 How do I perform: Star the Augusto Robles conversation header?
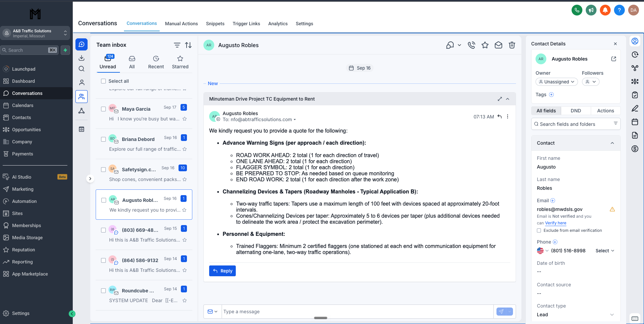(x=485, y=45)
